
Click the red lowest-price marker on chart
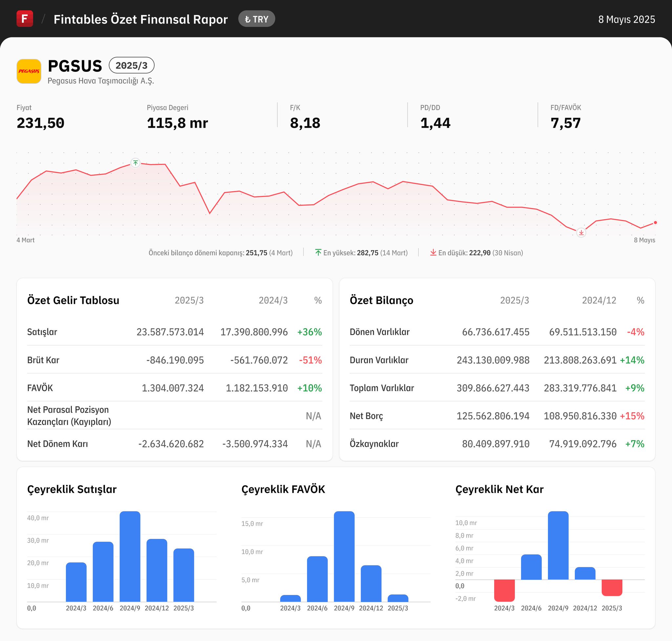click(x=581, y=233)
